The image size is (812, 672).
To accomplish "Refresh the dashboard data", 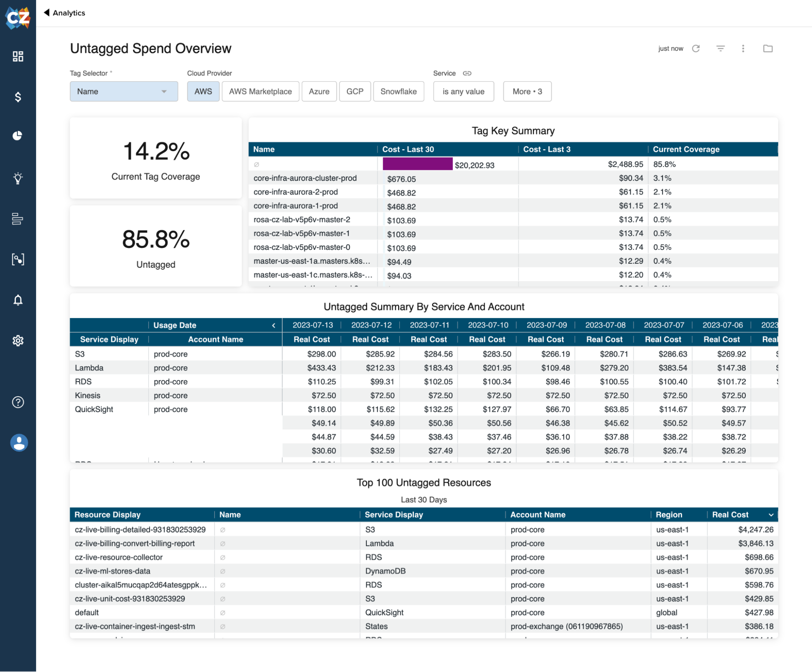I will pyautogui.click(x=696, y=48).
